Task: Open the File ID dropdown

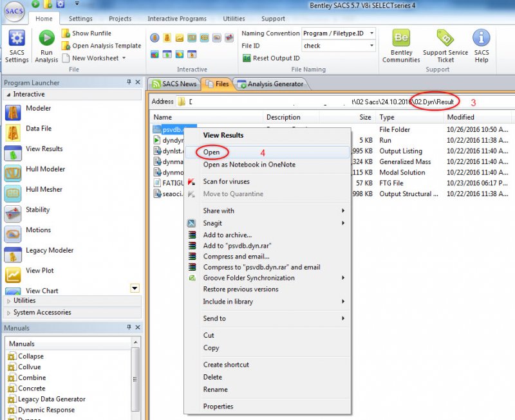Action: (372, 46)
